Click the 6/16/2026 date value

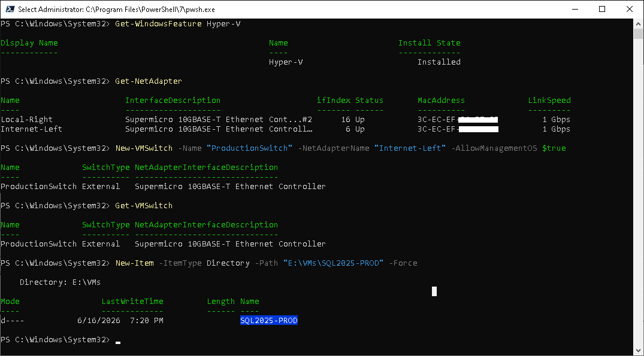[x=99, y=320]
